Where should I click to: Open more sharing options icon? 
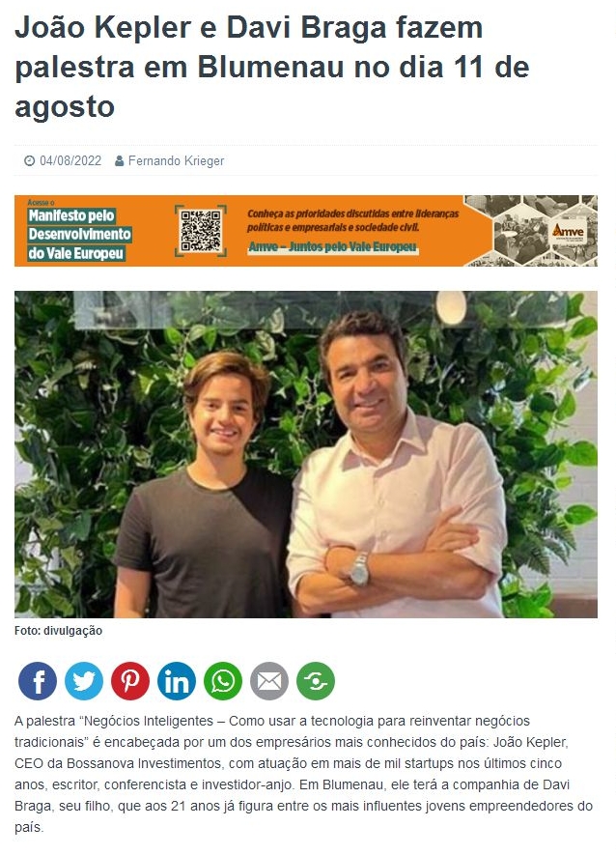pos(316,681)
